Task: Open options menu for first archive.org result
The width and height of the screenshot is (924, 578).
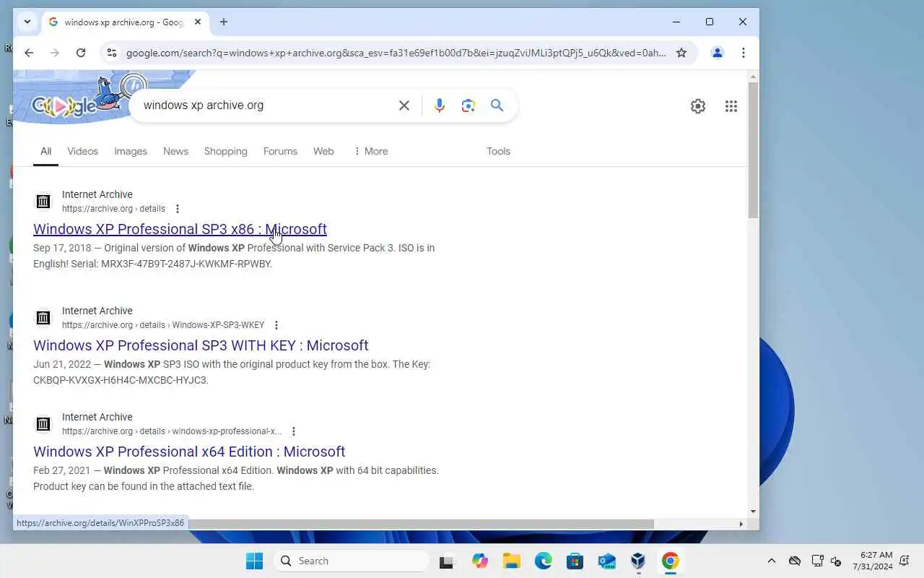Action: (178, 209)
